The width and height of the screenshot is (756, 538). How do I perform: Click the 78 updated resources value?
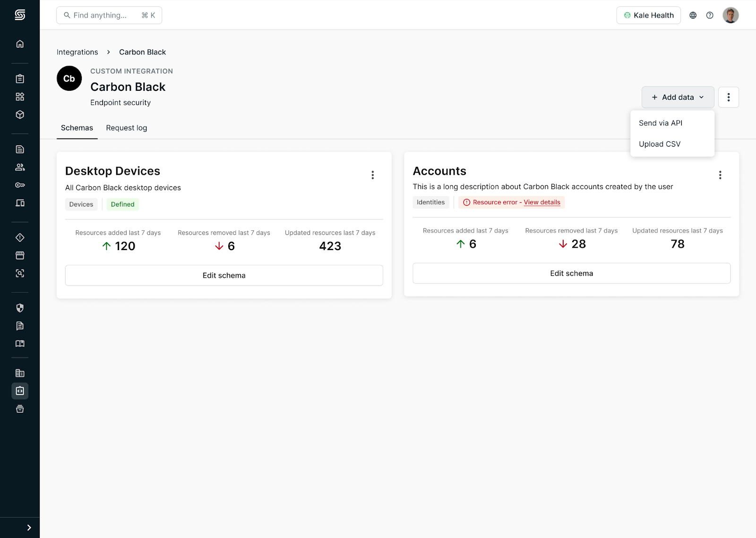[x=678, y=244]
